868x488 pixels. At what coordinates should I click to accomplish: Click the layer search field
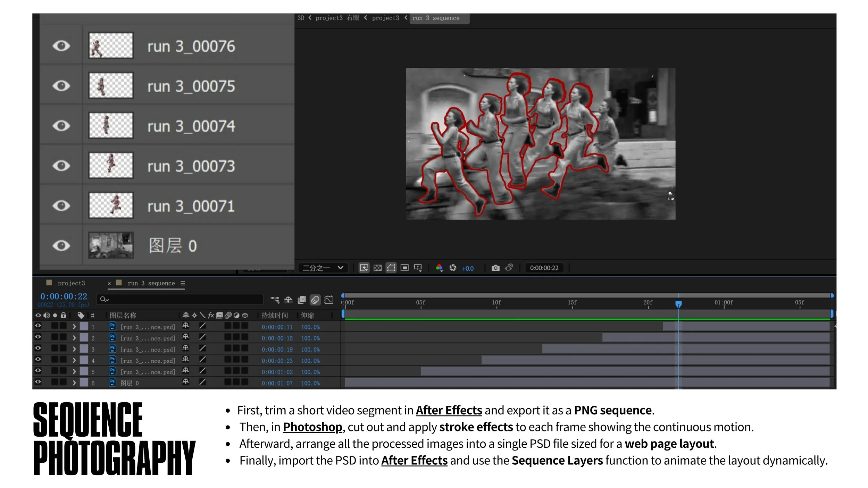pyautogui.click(x=181, y=299)
